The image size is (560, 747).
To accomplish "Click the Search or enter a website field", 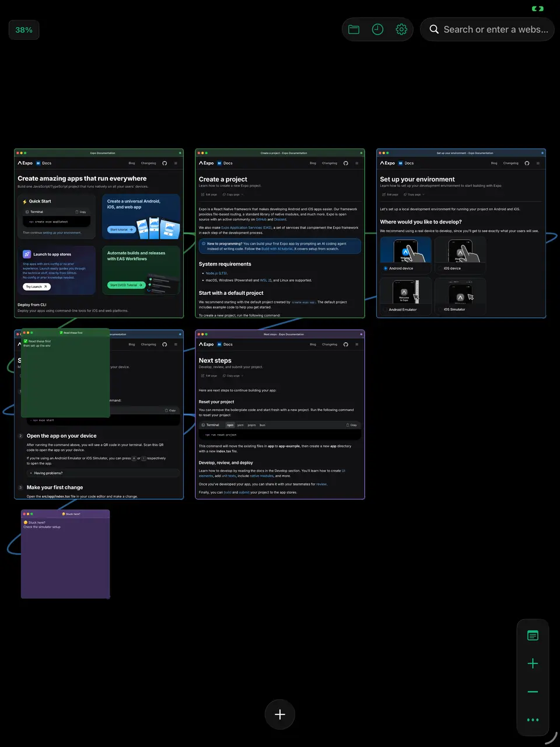I will point(488,29).
